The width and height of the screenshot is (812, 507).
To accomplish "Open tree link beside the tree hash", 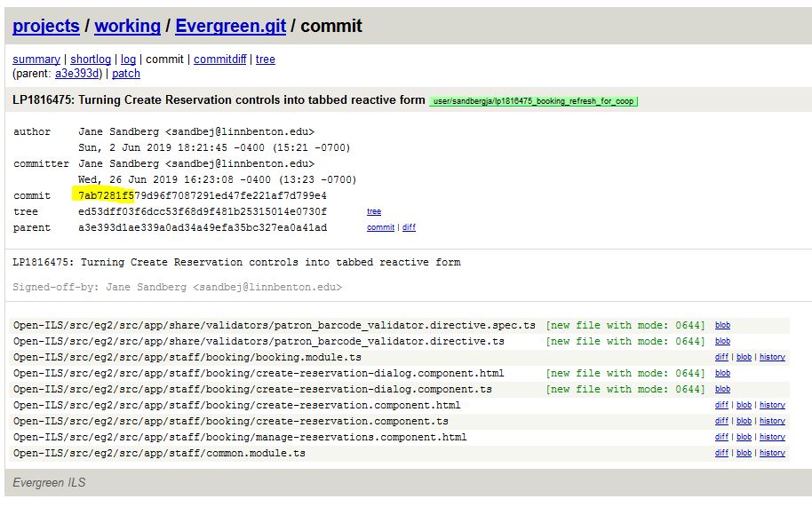I will pos(374,212).
